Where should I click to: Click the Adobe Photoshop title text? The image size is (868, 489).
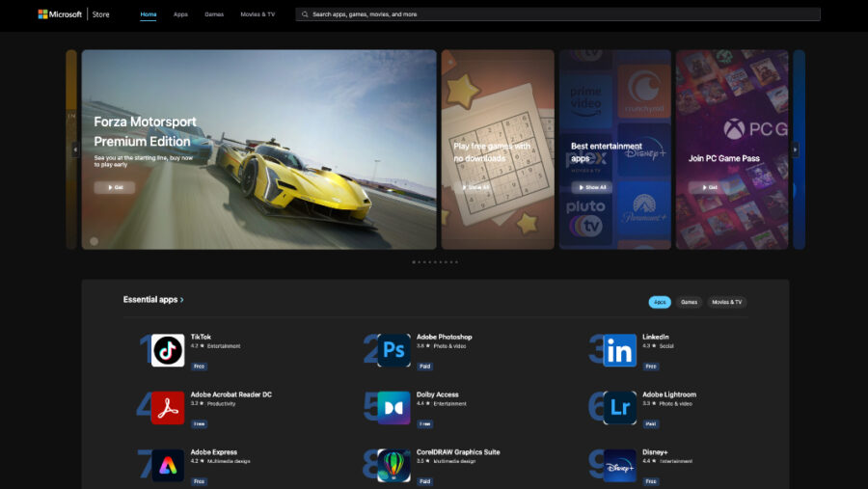tap(444, 337)
